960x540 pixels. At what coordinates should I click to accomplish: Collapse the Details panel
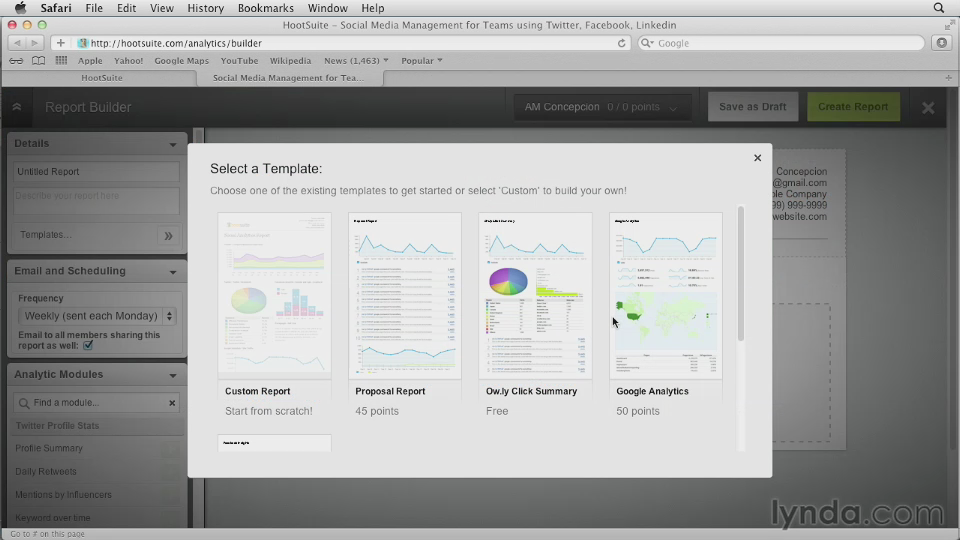(173, 144)
